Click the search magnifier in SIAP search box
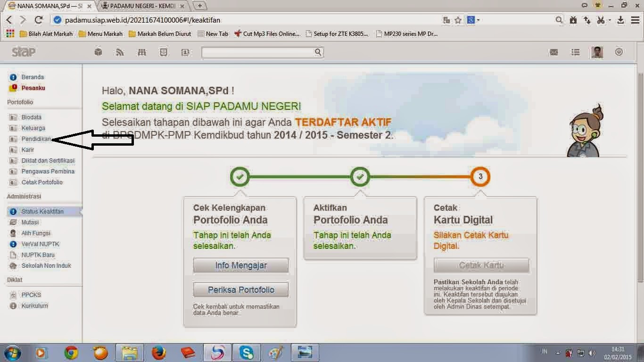The image size is (644, 362). pos(318,52)
